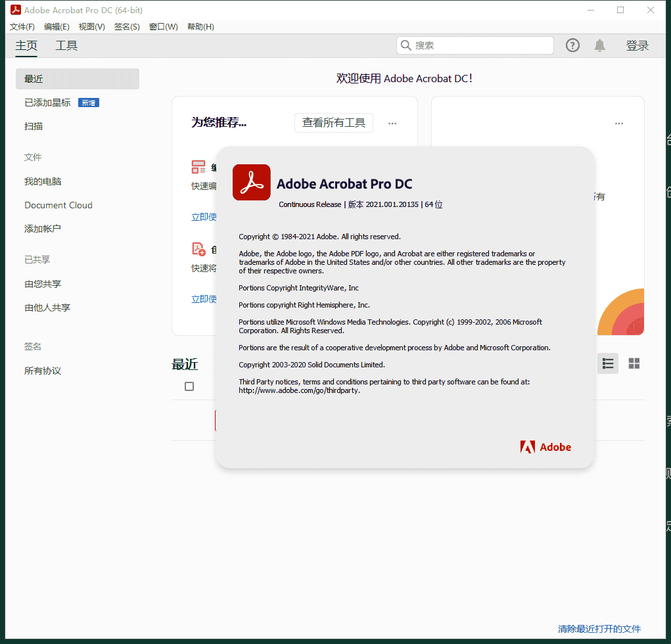Viewport: 671px width, 644px height.
Task: Open the 帮助(H) menu
Action: [200, 27]
